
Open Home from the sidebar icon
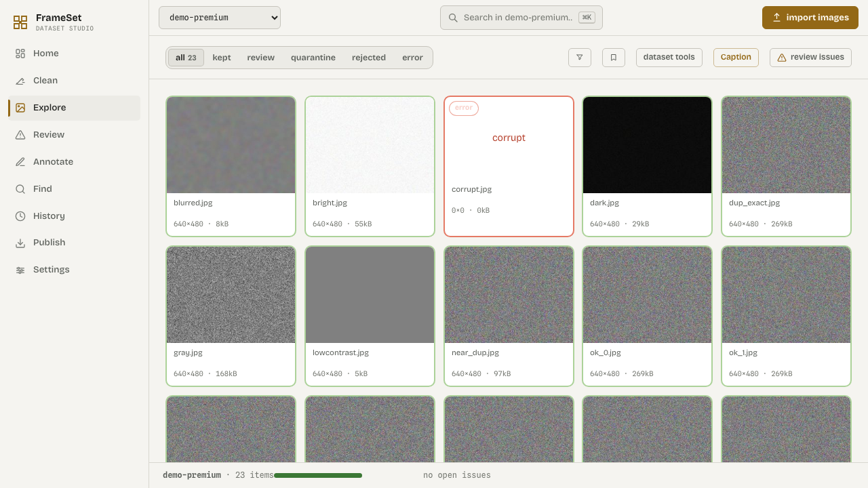point(20,54)
